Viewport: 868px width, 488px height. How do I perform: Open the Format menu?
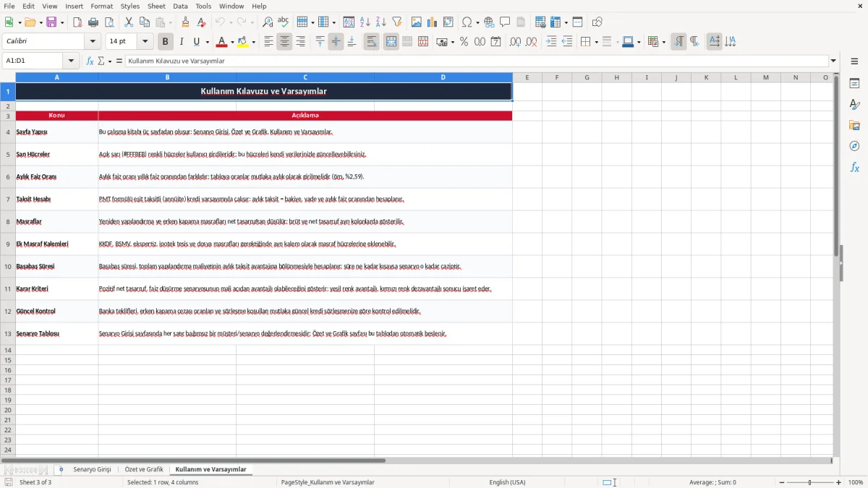coord(101,6)
